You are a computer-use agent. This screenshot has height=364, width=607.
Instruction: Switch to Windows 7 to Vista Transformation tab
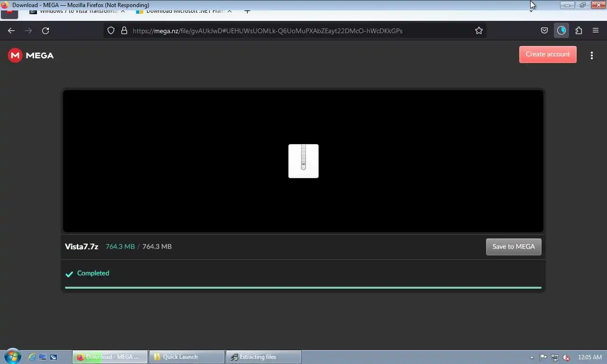click(78, 11)
